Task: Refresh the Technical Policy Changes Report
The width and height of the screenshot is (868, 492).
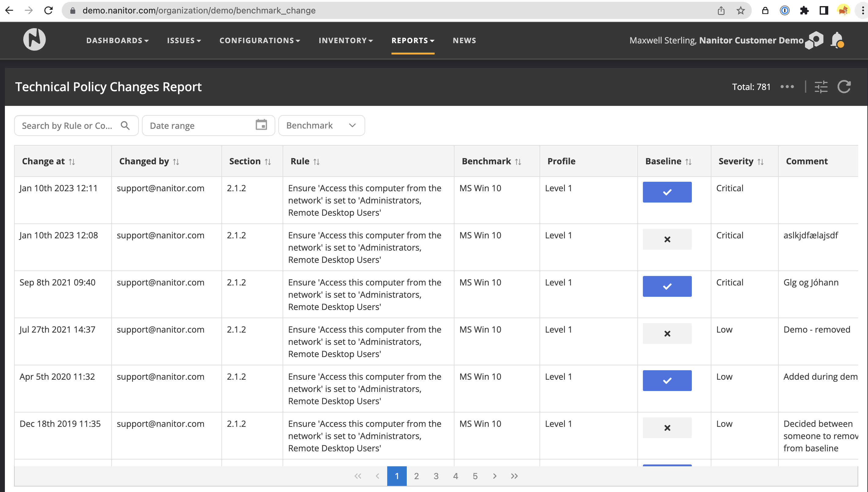Action: 844,87
